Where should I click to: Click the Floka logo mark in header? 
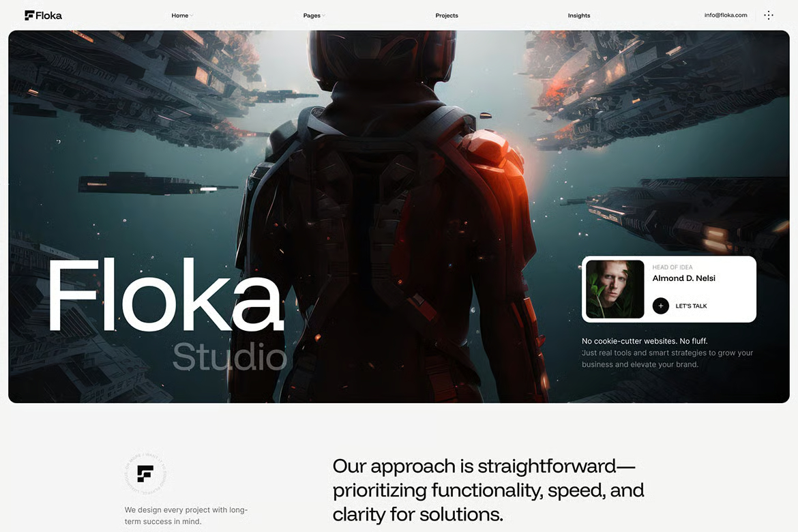coord(29,15)
